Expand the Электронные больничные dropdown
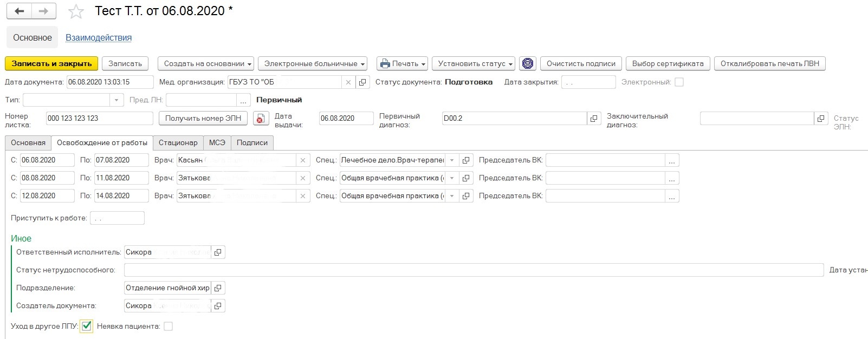 coord(313,64)
